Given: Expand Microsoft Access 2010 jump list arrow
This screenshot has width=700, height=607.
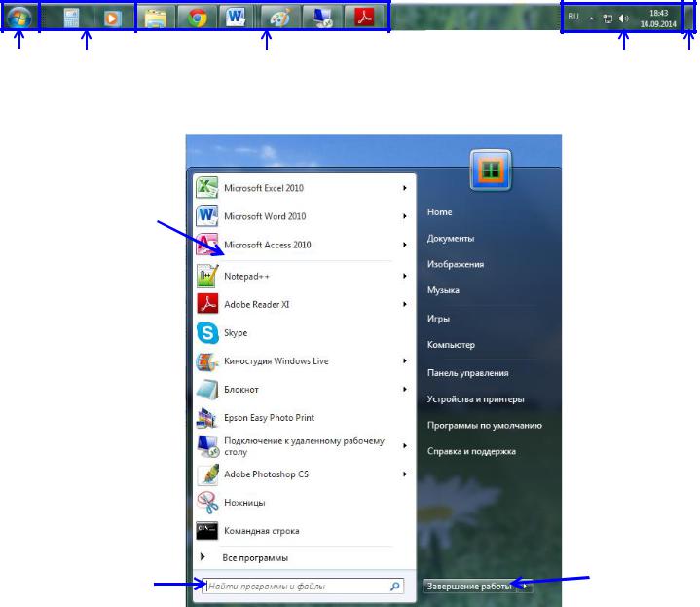Looking at the screenshot, I should pos(404,245).
